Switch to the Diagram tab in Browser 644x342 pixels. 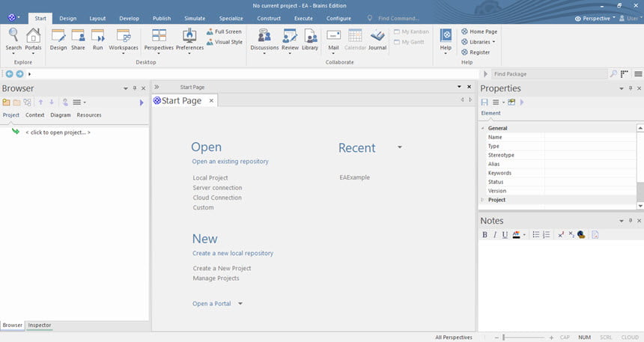click(x=61, y=115)
